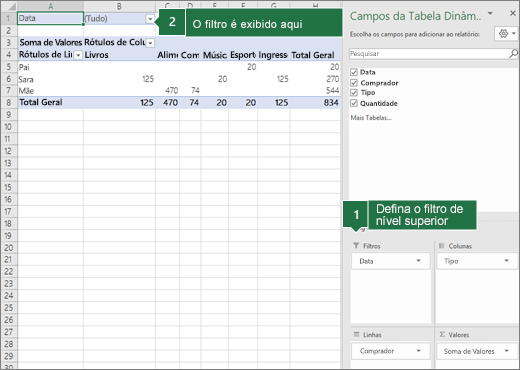Open Rótulos de Coluna filter dropdown

pyautogui.click(x=150, y=43)
